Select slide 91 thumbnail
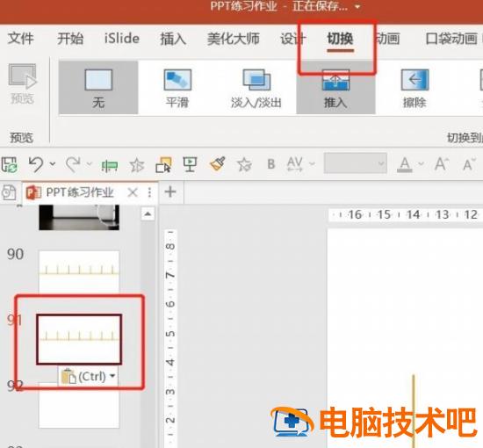 click(x=79, y=340)
